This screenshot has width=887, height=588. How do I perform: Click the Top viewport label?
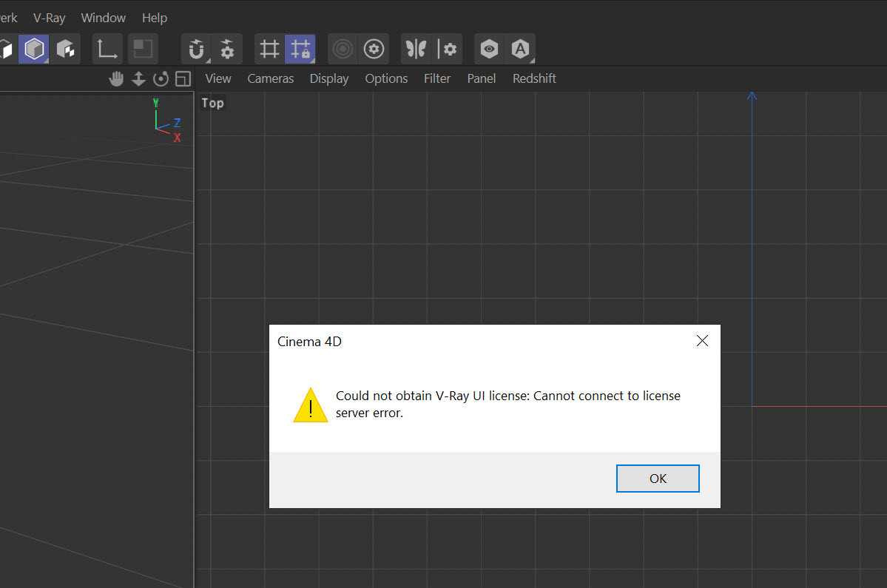coord(213,103)
